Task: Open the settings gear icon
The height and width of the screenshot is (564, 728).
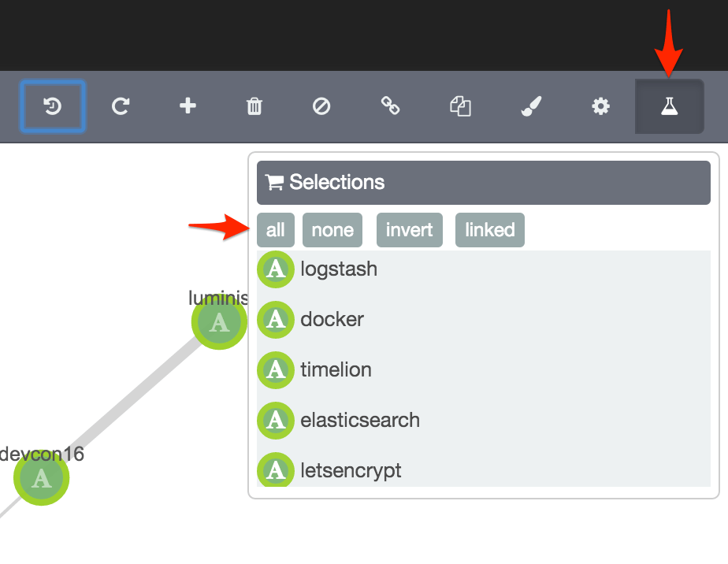Action: pyautogui.click(x=600, y=106)
